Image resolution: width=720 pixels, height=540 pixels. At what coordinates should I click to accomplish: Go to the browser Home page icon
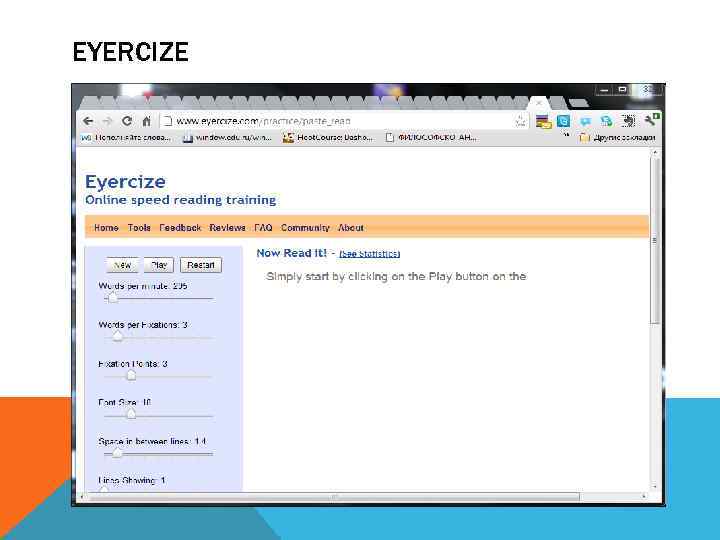146,121
